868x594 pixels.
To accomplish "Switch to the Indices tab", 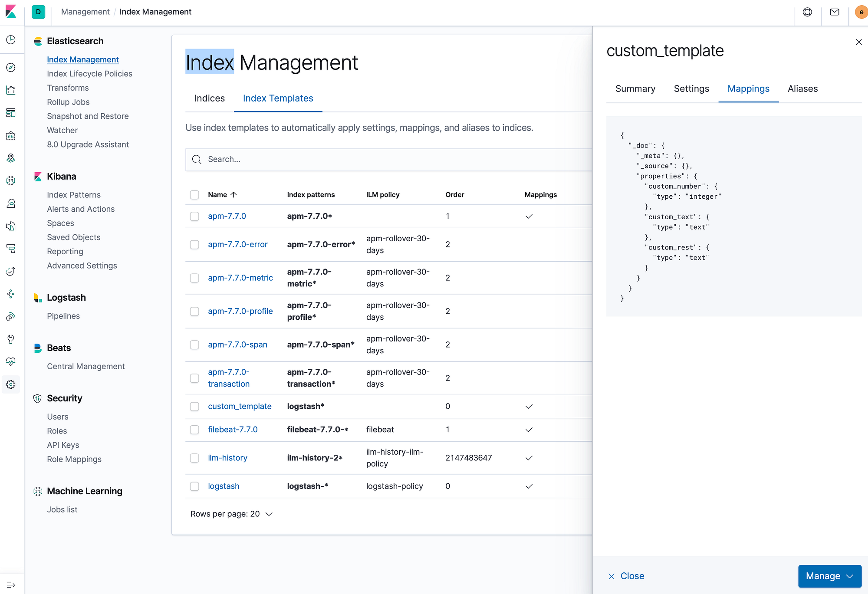I will [209, 98].
